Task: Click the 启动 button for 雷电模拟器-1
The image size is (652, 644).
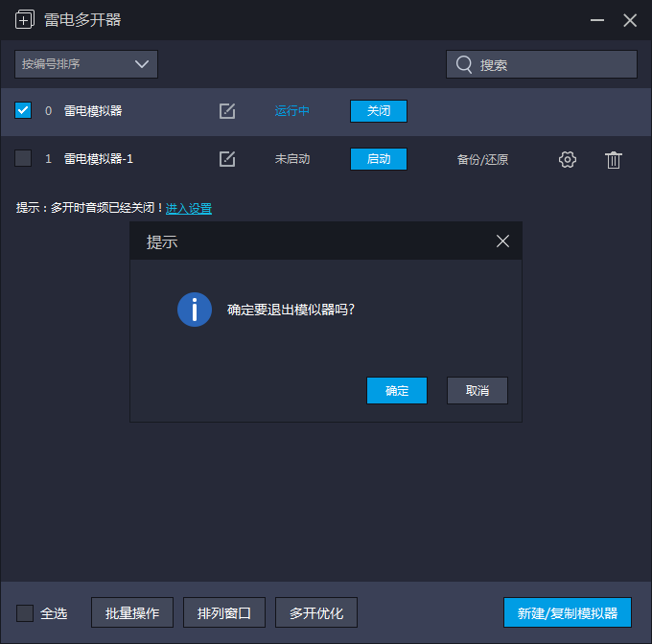Action: tap(379, 159)
